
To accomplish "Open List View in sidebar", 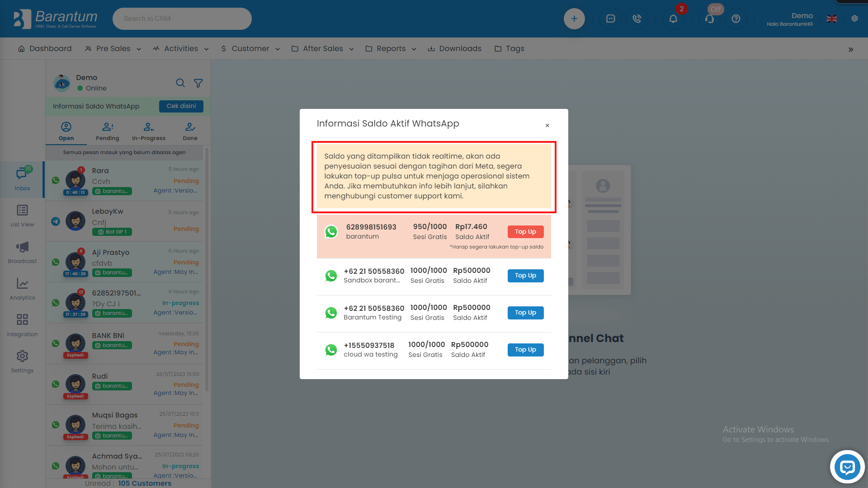I will click(x=22, y=216).
